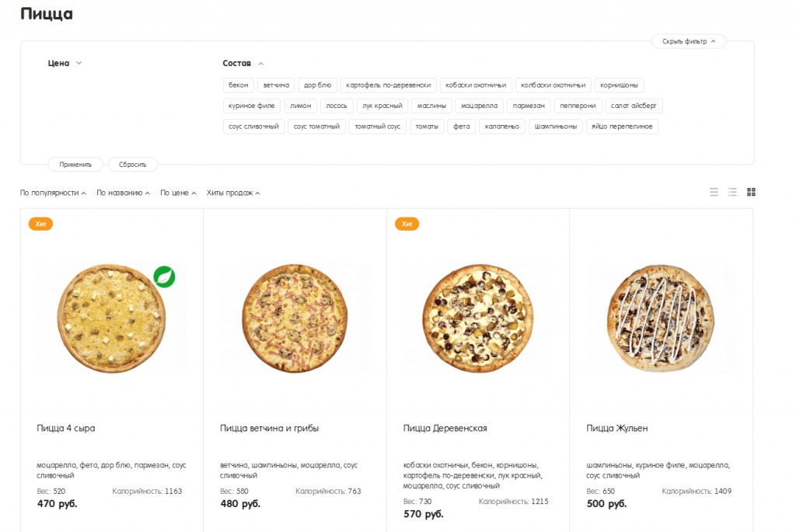Open the Пицца ветчина и грибы image
796x532 pixels.
295,319
